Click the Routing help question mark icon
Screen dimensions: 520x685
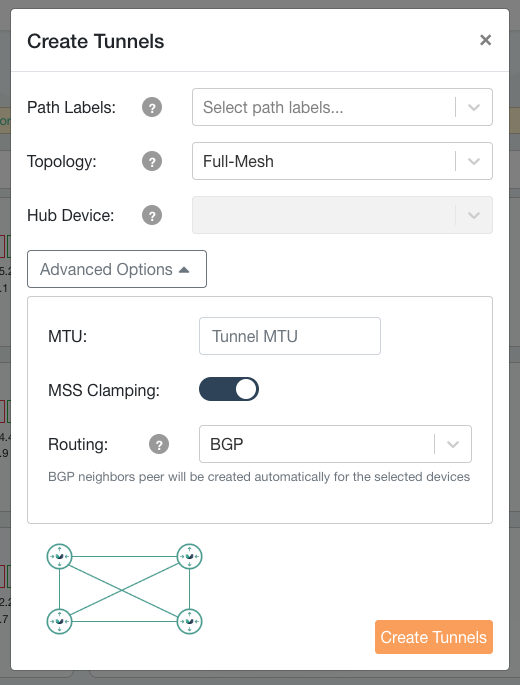point(159,445)
